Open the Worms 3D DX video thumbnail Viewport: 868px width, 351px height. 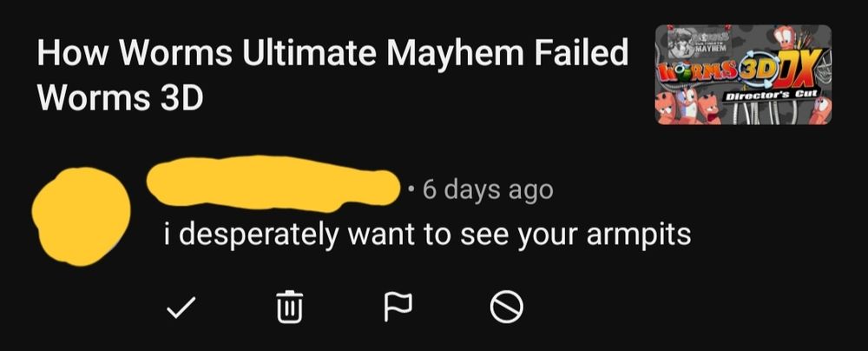click(744, 75)
